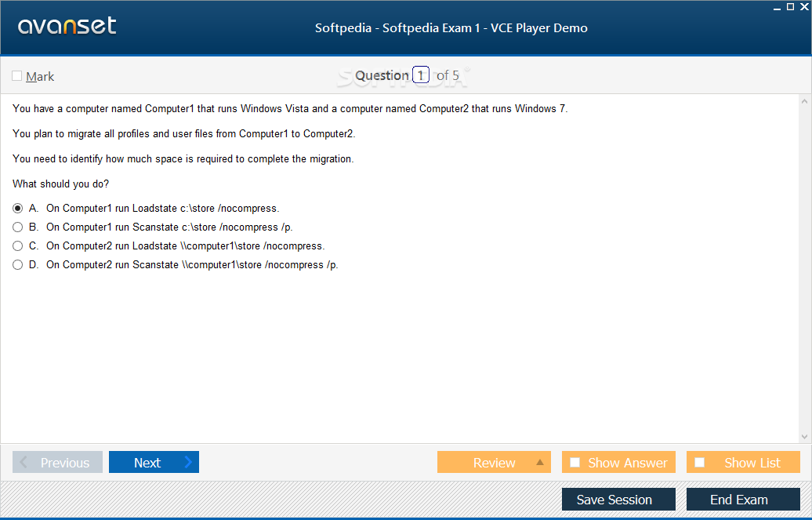Close the VCE Player window
This screenshot has height=520, width=812.
tap(804, 7)
